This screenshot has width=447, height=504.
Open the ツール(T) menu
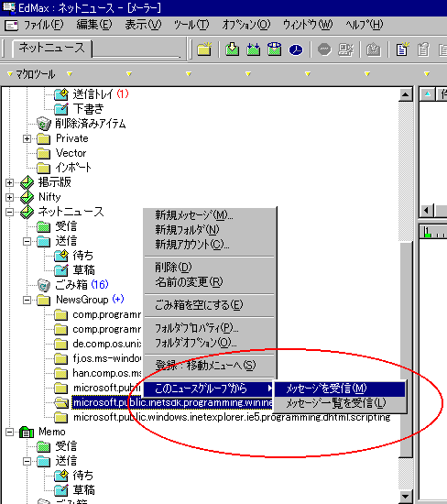pyautogui.click(x=191, y=25)
